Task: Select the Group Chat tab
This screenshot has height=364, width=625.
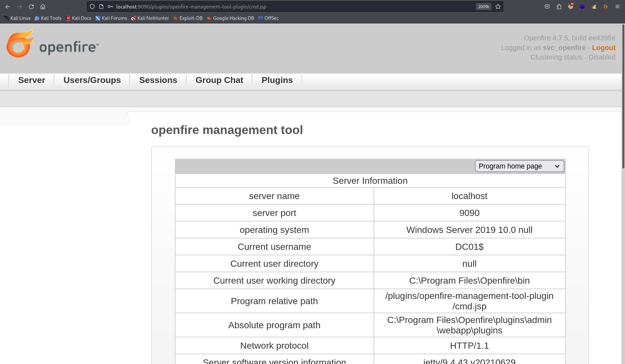Action: (219, 80)
